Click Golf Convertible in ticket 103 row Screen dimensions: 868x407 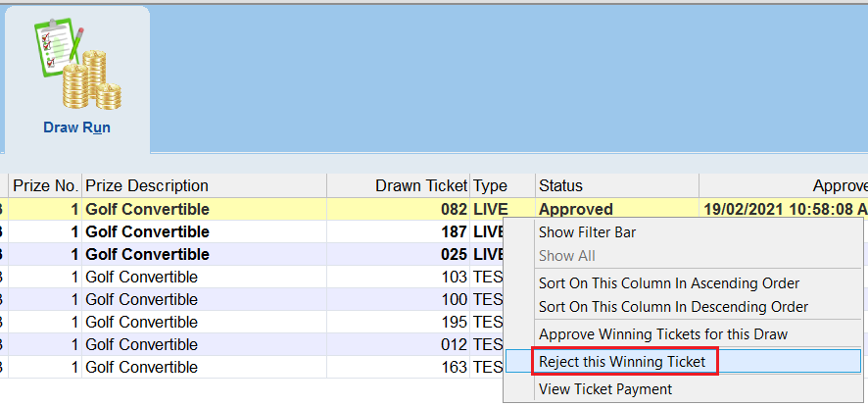pyautogui.click(x=205, y=278)
